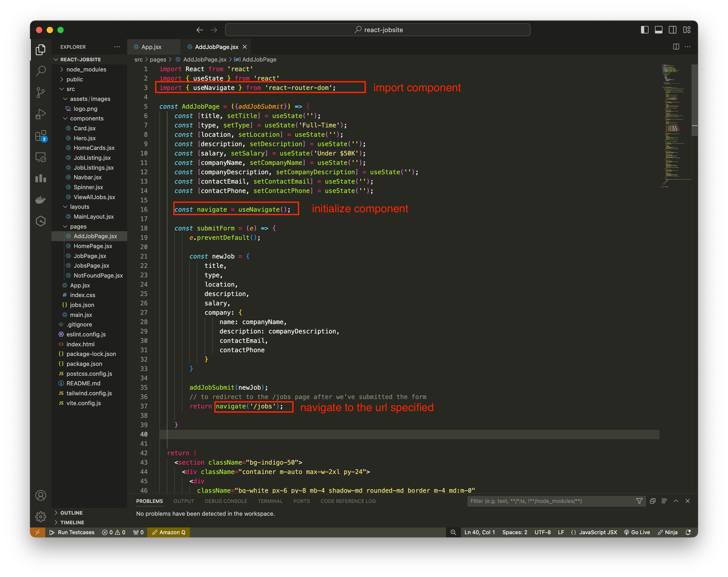
Task: Open Source Control view
Action: click(x=41, y=92)
